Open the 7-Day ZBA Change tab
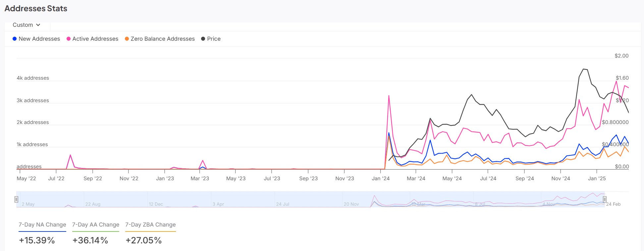Viewport: 644px width, 251px height. (x=150, y=225)
